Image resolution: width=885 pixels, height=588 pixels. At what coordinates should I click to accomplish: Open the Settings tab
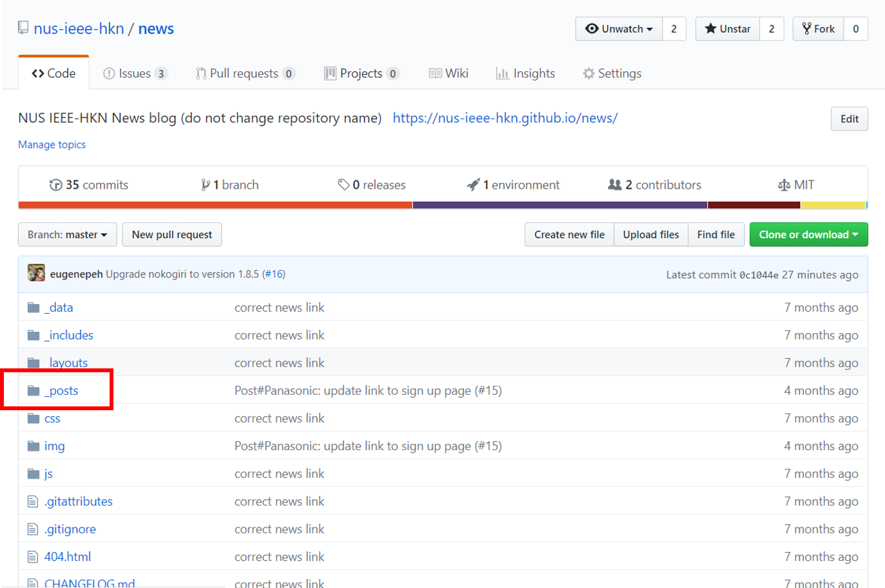(612, 73)
